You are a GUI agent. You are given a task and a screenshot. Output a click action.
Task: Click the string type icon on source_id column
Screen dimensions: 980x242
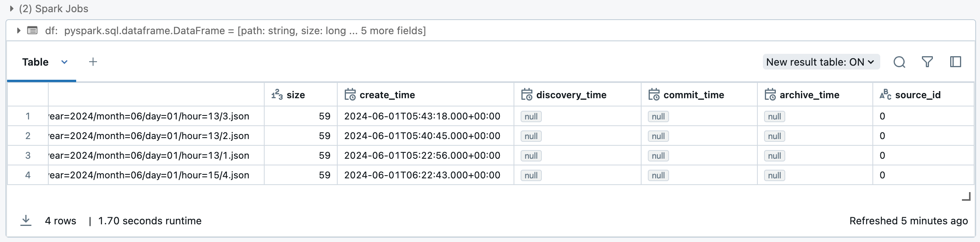point(885,94)
